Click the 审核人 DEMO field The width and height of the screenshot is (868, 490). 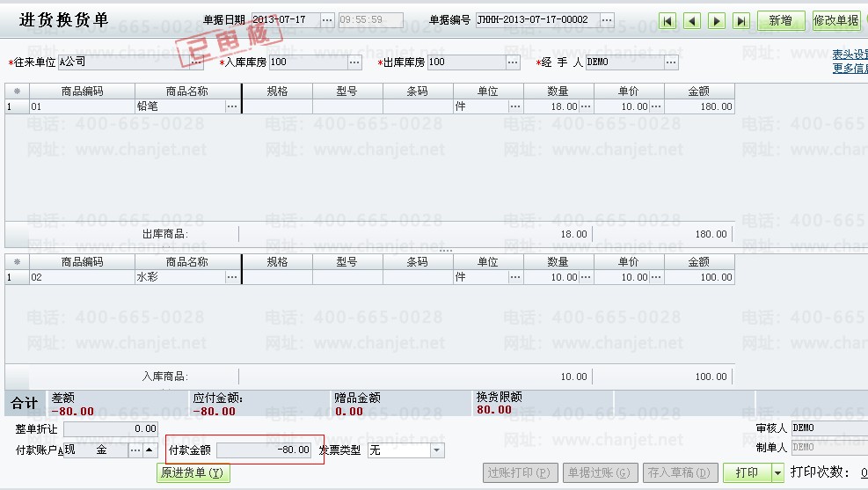[830, 428]
